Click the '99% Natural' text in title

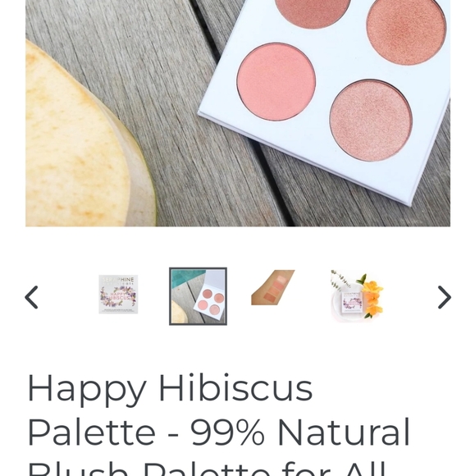300,432
